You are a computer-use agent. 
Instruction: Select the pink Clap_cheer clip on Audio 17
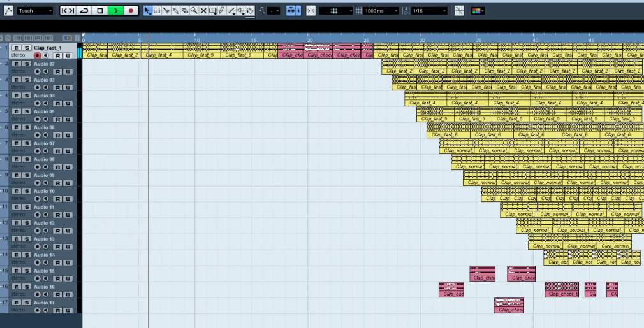pyautogui.click(x=509, y=305)
